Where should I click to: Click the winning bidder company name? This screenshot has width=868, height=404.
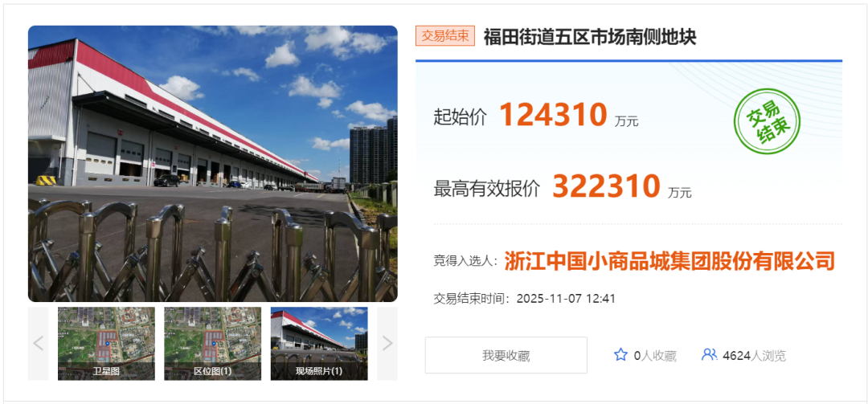(x=669, y=261)
